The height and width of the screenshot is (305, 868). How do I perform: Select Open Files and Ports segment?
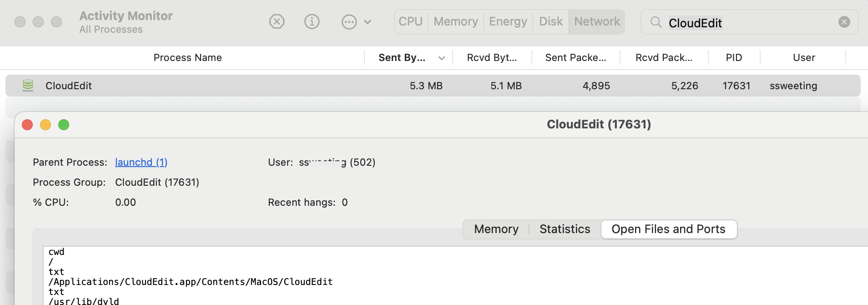tap(668, 229)
